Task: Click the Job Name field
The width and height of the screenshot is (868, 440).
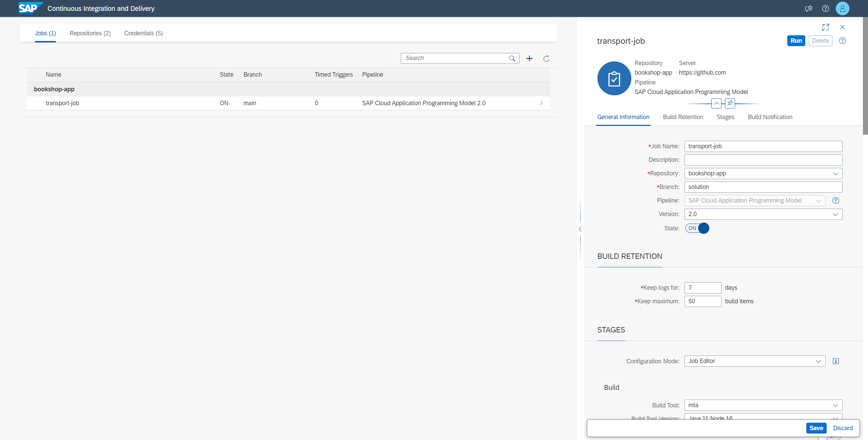Action: point(763,146)
